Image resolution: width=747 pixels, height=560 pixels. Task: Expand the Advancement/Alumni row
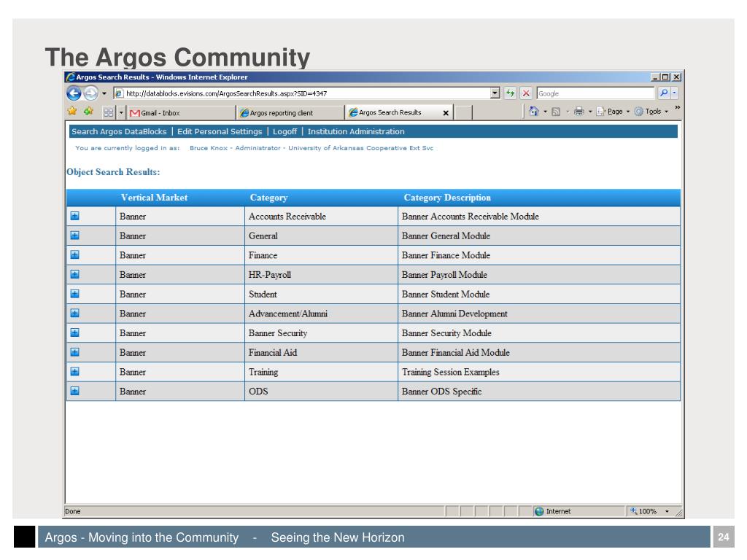coord(75,314)
